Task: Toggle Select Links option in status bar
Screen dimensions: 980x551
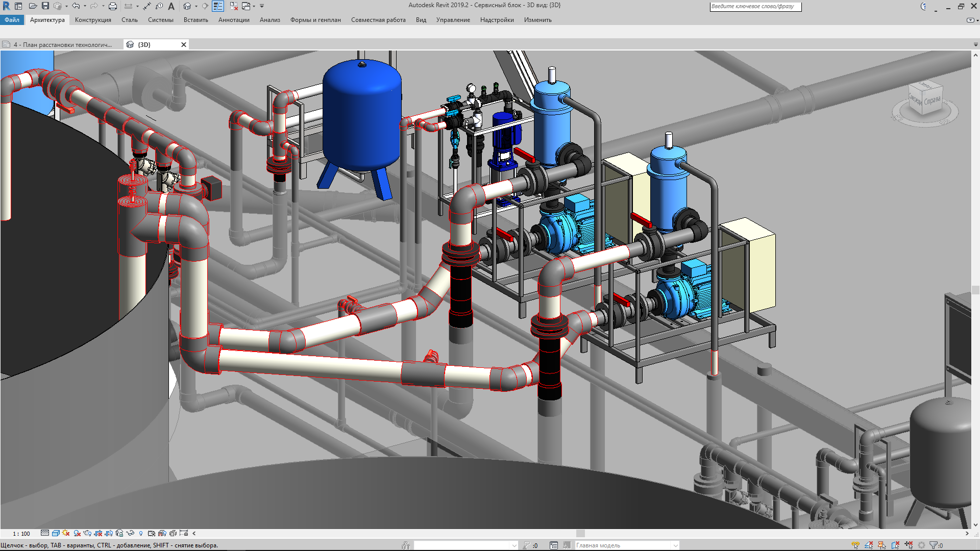Action: point(855,545)
